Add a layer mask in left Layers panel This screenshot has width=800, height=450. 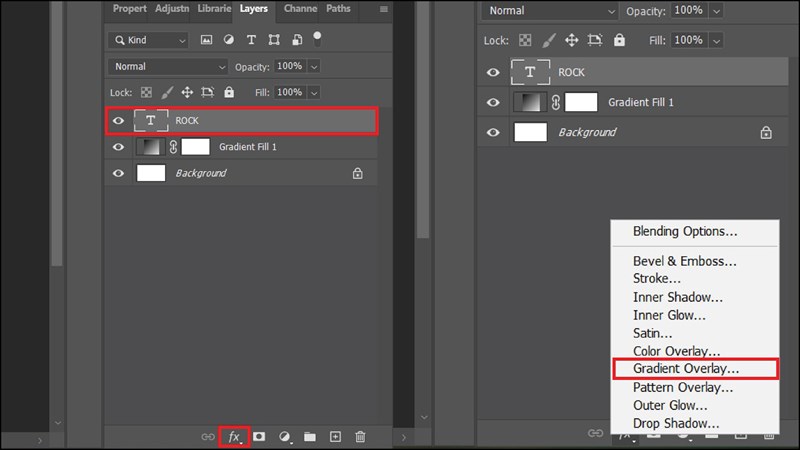(259, 437)
